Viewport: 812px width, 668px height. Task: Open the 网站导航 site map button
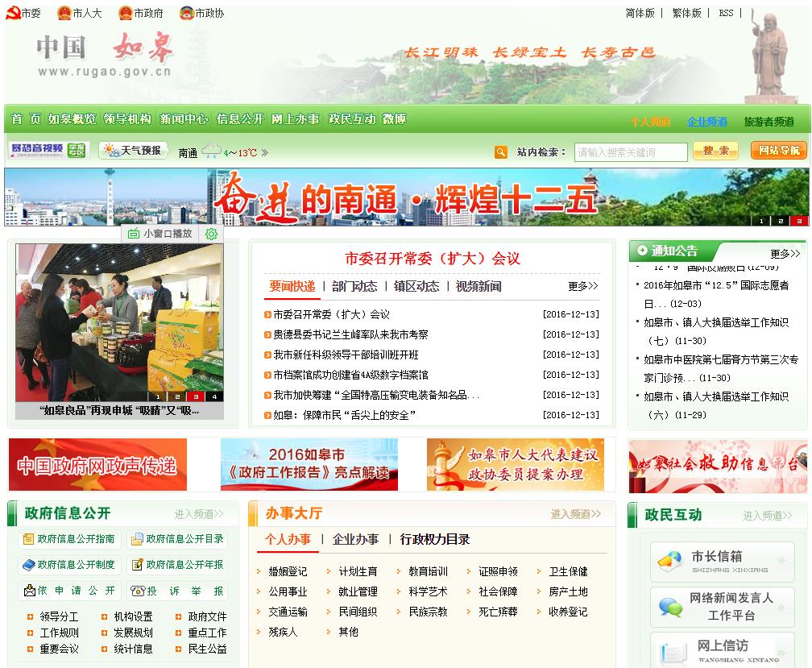click(779, 151)
